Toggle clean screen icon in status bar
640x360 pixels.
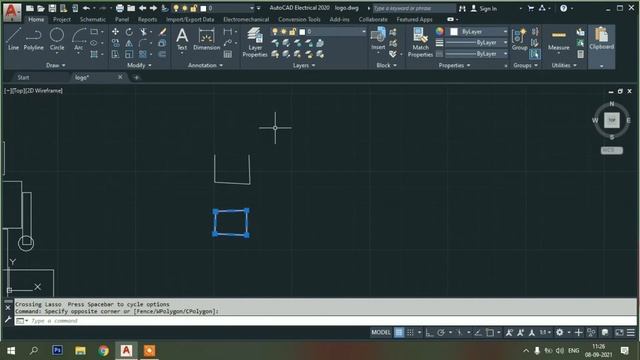(619, 333)
